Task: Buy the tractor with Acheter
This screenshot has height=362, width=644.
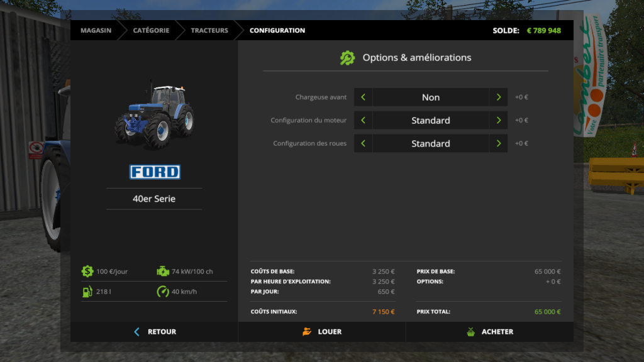Action: point(490,332)
